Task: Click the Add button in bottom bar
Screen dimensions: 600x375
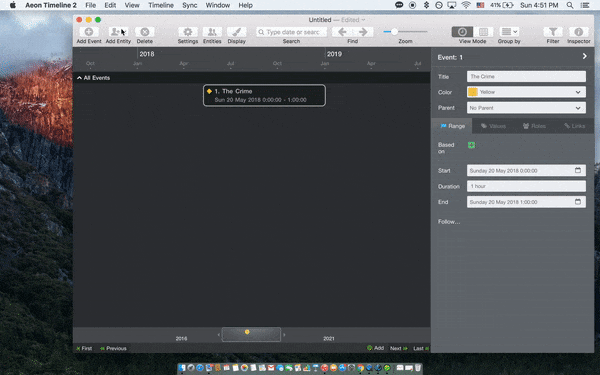Action: click(375, 348)
